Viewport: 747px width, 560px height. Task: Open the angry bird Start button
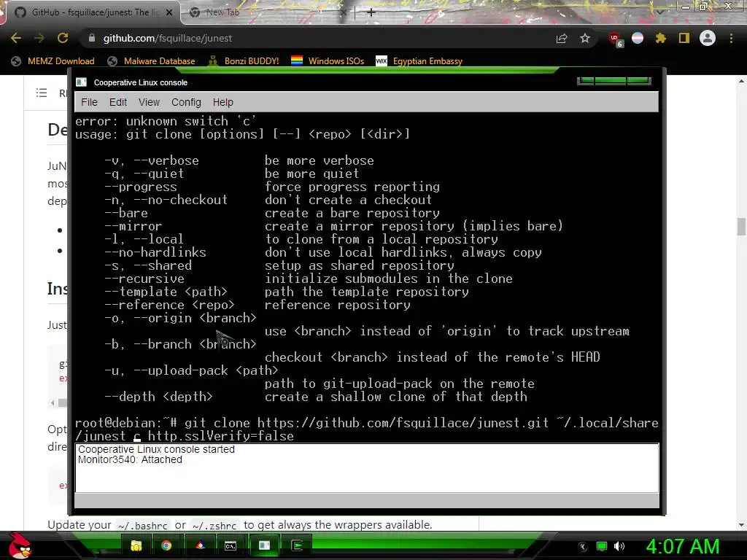[x=20, y=545]
